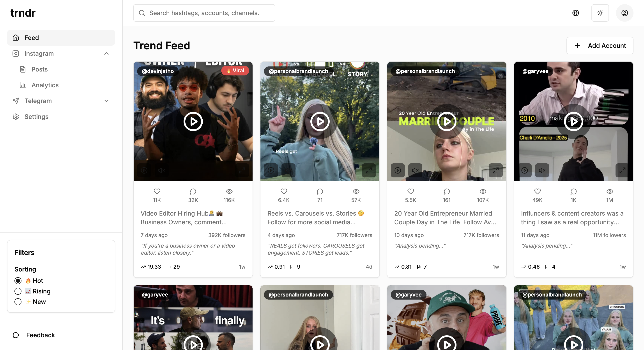This screenshot has height=350, width=644.
Task: Click the 11K likes heart icon
Action: click(157, 191)
